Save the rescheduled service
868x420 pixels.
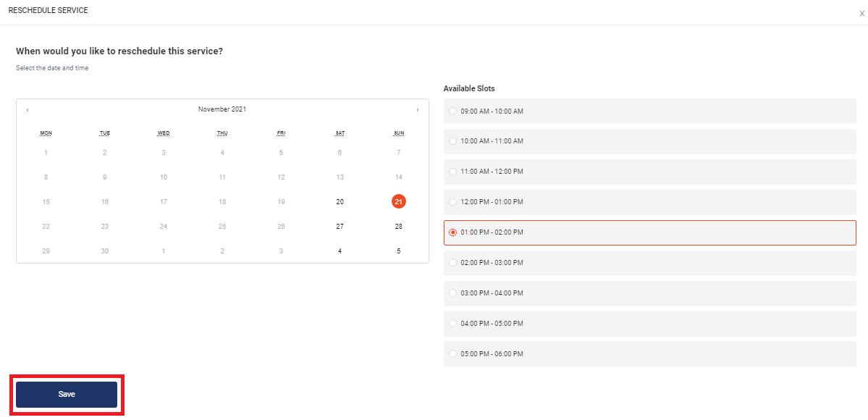[67, 394]
